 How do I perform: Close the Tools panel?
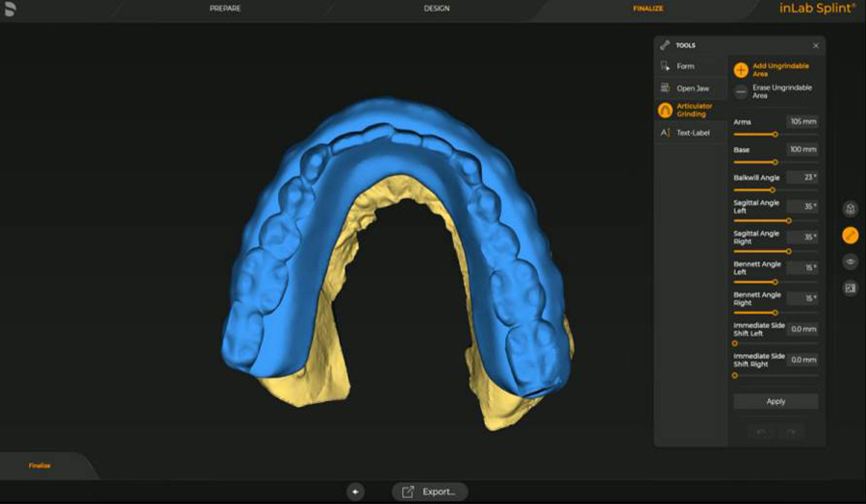(x=815, y=45)
